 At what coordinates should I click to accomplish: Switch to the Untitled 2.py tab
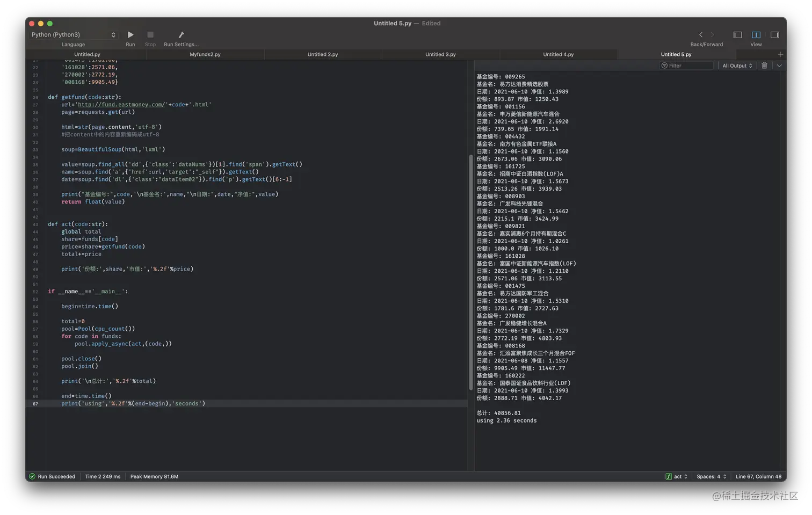coord(323,54)
